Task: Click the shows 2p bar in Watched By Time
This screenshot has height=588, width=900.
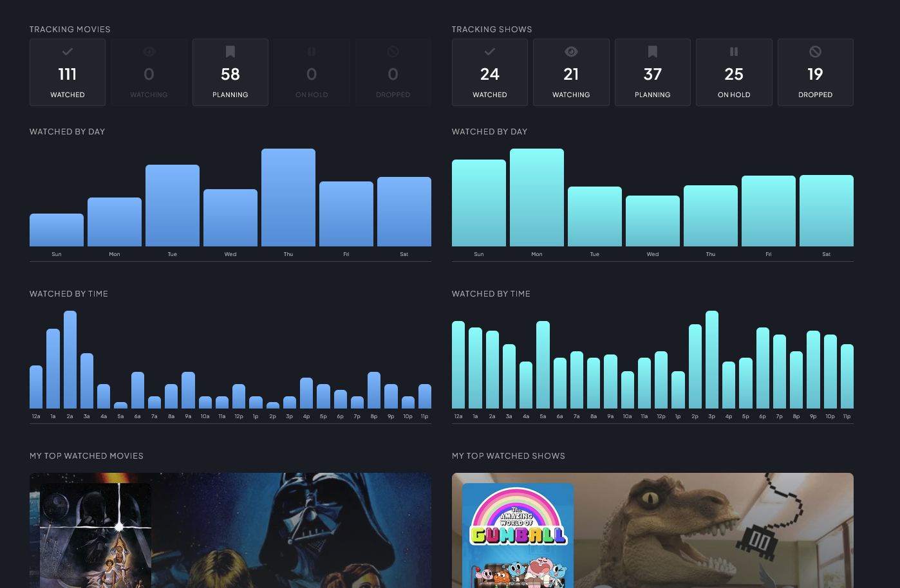Action: [695, 367]
